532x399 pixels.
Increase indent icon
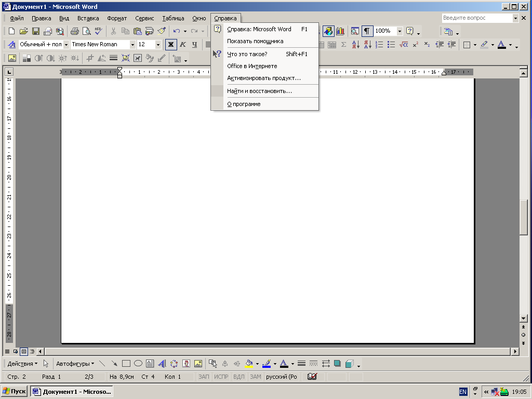tap(451, 45)
